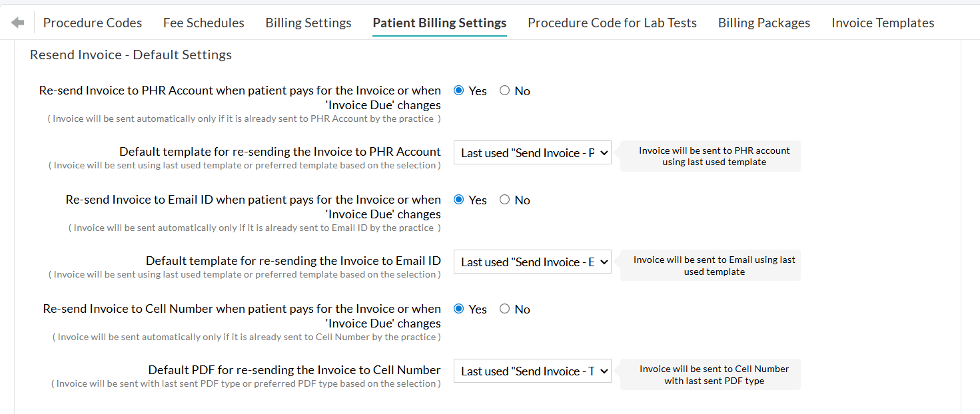Open the Fee Schedules tab
The height and width of the screenshot is (414, 980).
click(203, 22)
